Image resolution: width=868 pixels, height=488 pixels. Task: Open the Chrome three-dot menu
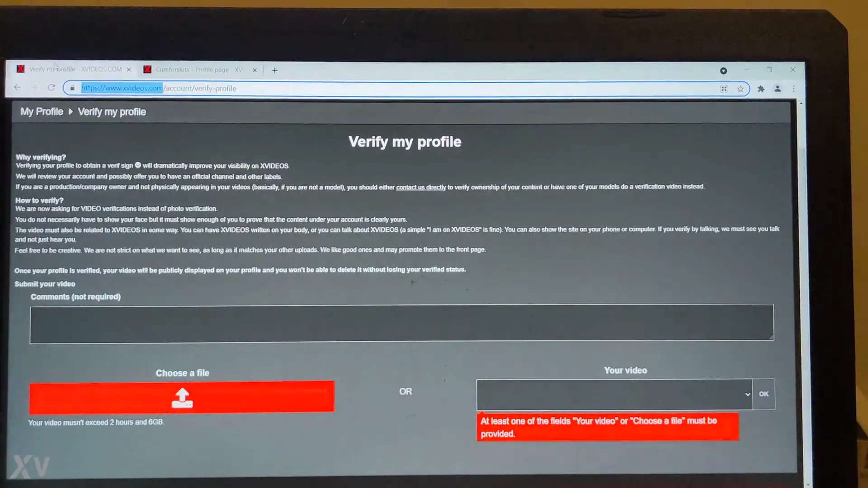click(793, 89)
